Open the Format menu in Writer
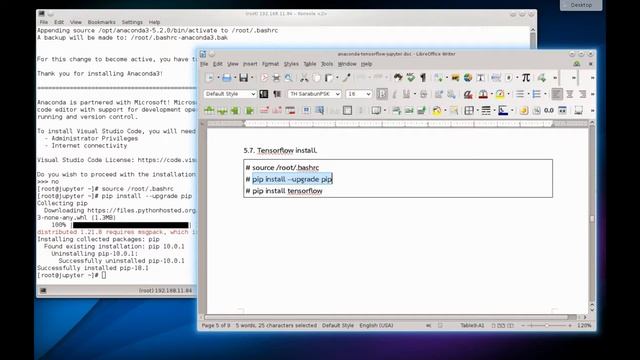 270,64
